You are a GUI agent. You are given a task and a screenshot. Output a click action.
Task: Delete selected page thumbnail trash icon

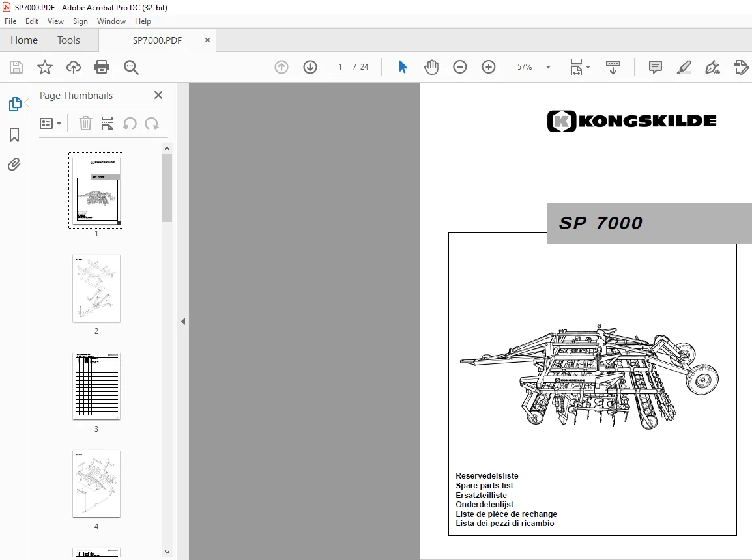pos(85,124)
